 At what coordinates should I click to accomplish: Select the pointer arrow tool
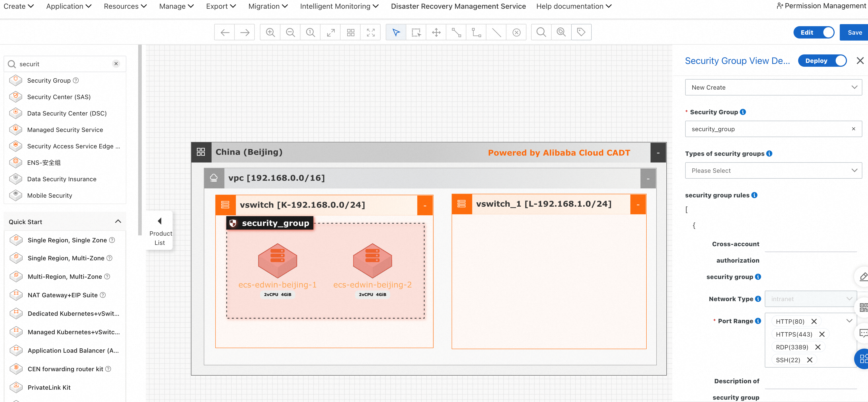point(396,32)
